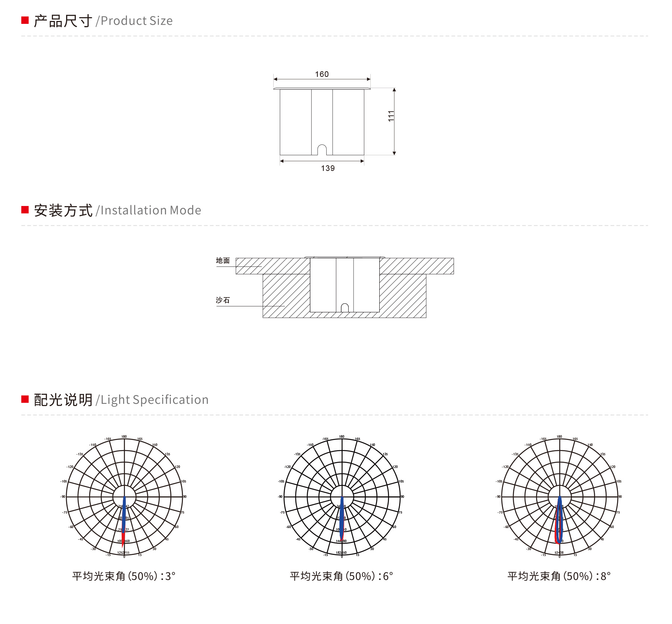
Task: Click the red square beside Product Size heading
Action: tap(25, 20)
